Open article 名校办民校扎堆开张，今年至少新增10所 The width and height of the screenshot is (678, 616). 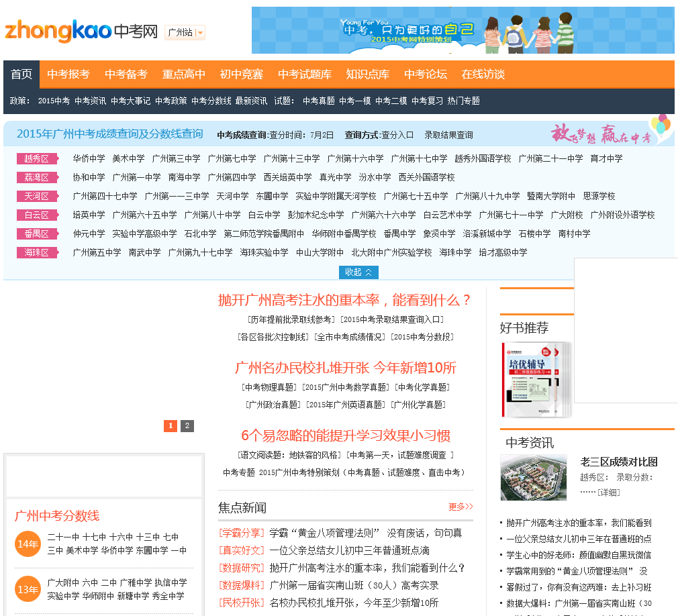354,603
